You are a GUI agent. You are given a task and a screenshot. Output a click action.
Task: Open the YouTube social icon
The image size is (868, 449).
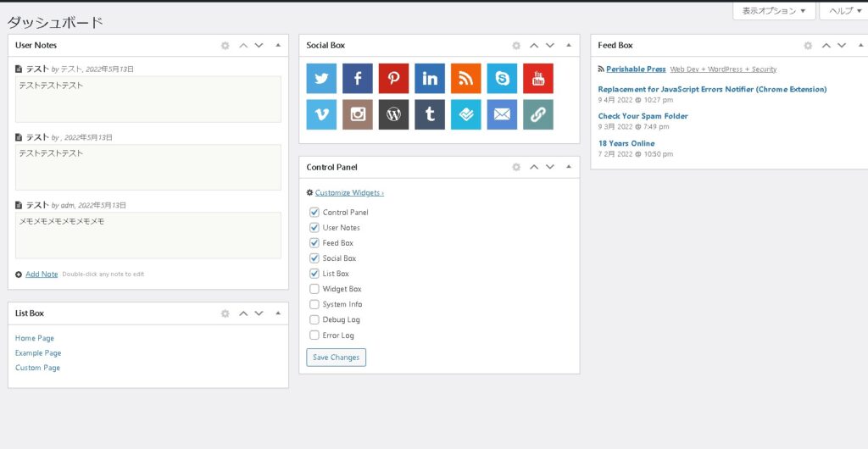point(537,79)
